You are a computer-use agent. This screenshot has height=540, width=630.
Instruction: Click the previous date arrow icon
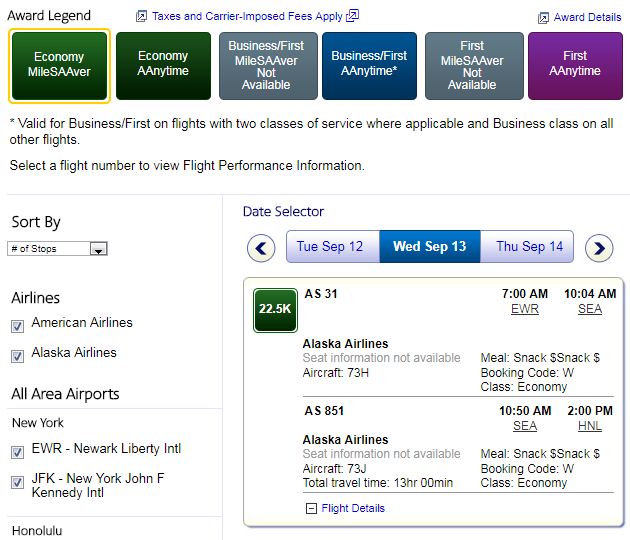click(x=261, y=248)
